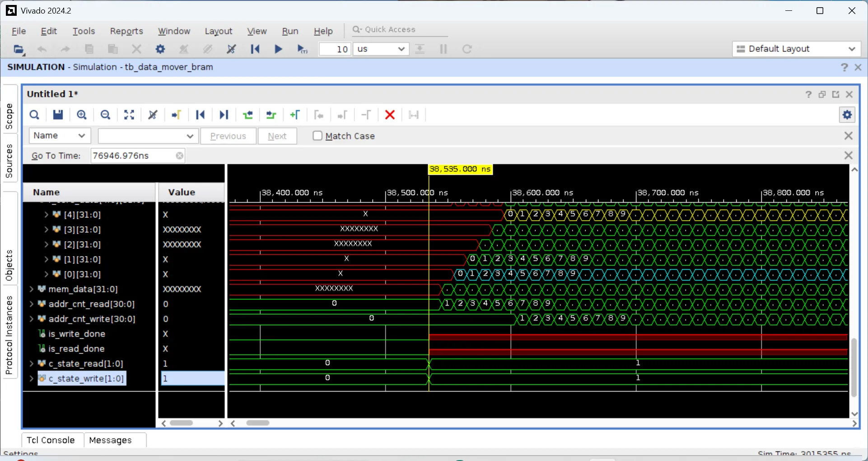Viewport: 868px width, 461px height.
Task: Close the Go To Time bar
Action: 849,156
